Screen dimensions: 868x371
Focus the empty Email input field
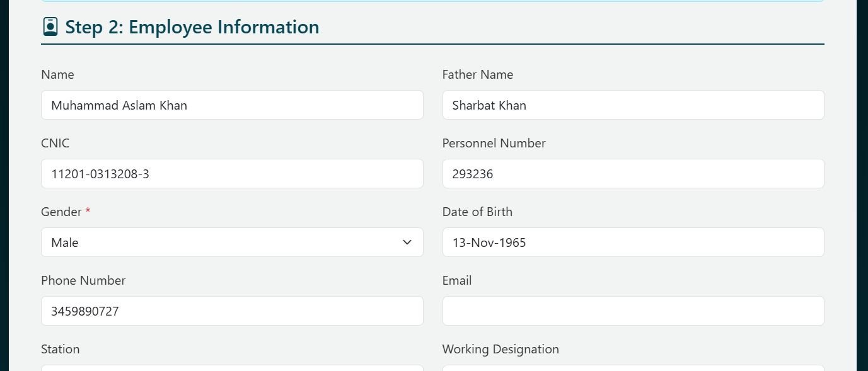coord(633,311)
